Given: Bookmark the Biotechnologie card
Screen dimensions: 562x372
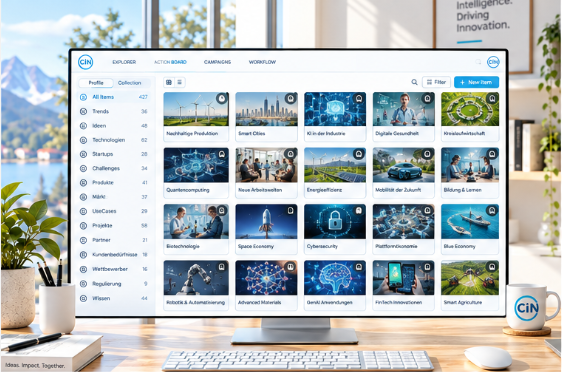Looking at the screenshot, I should [x=222, y=210].
